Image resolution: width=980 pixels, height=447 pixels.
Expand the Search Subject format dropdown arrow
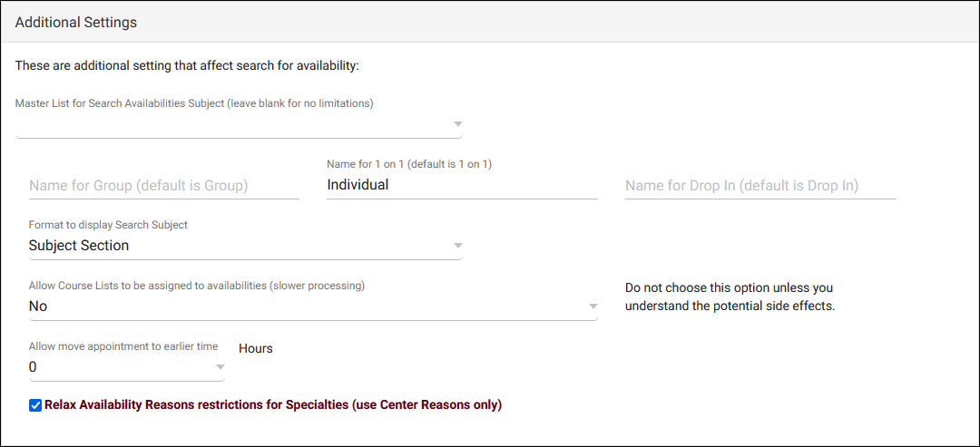pos(457,246)
